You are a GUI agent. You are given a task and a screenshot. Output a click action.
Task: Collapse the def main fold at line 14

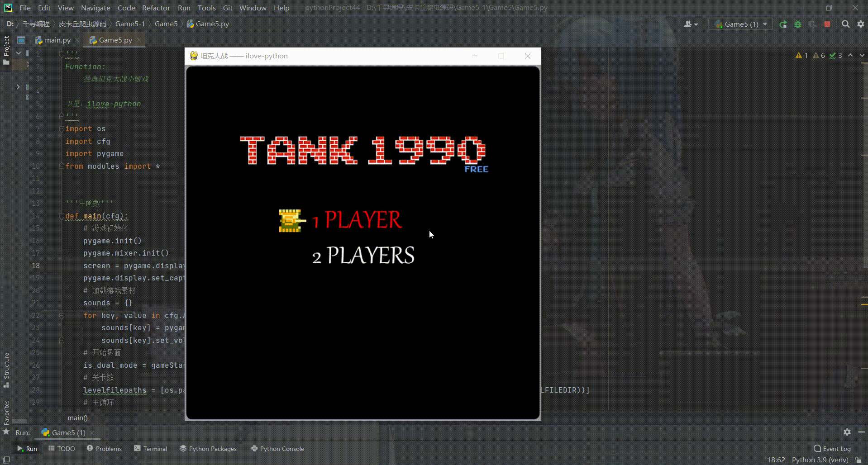tap(62, 216)
